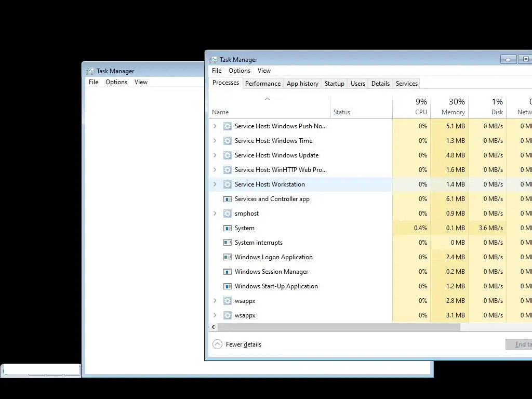Image resolution: width=532 pixels, height=399 pixels.
Task: Expand the Service Host: Windows Time group
Action: (x=215, y=141)
